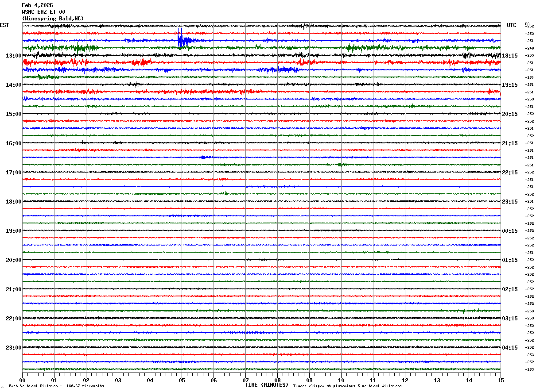Click the '18:15' UTC time label
Screen dimensions: 536x392
coord(509,56)
